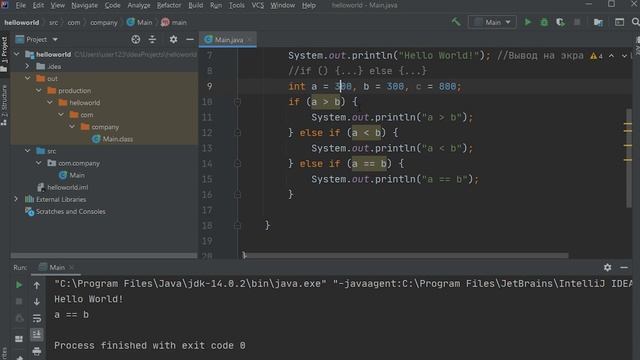Expand the .idea folder
640x360 pixels.
(27, 66)
